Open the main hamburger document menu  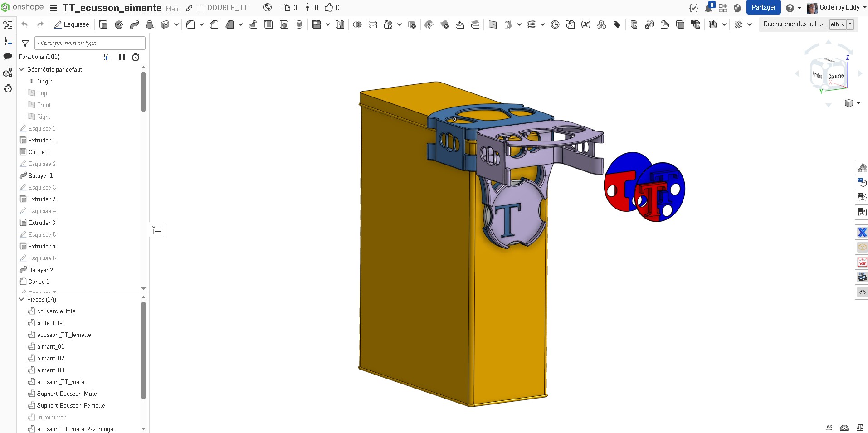click(x=54, y=8)
